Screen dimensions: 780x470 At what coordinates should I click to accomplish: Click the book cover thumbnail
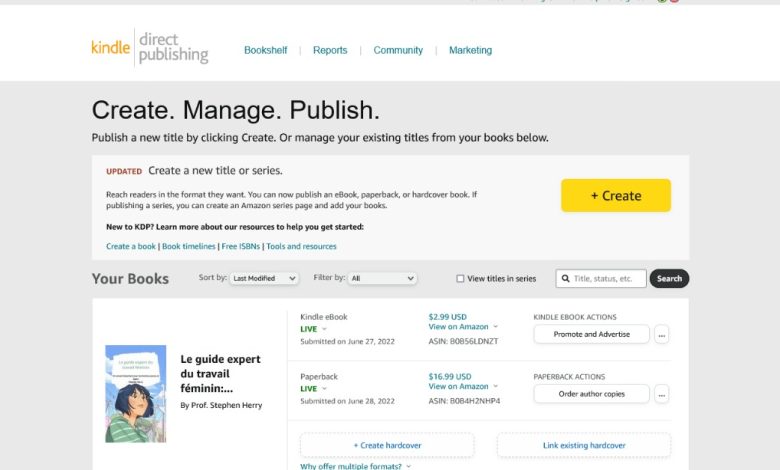[x=135, y=393]
